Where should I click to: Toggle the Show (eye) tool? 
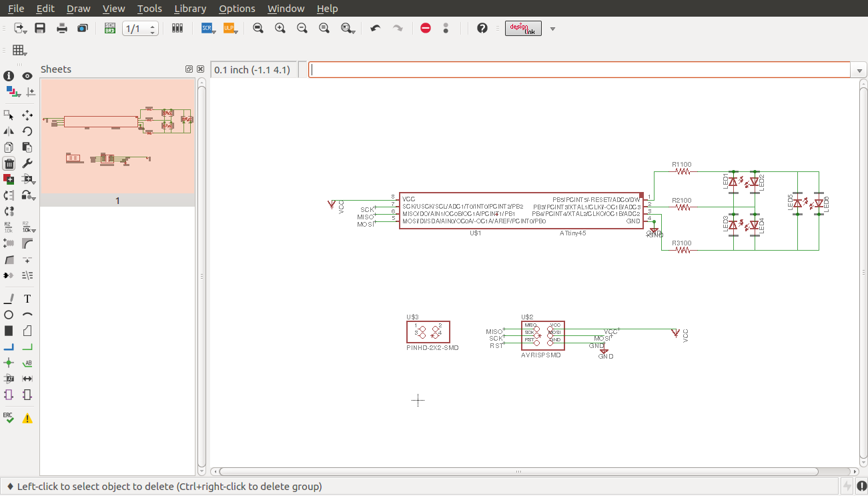click(x=27, y=76)
